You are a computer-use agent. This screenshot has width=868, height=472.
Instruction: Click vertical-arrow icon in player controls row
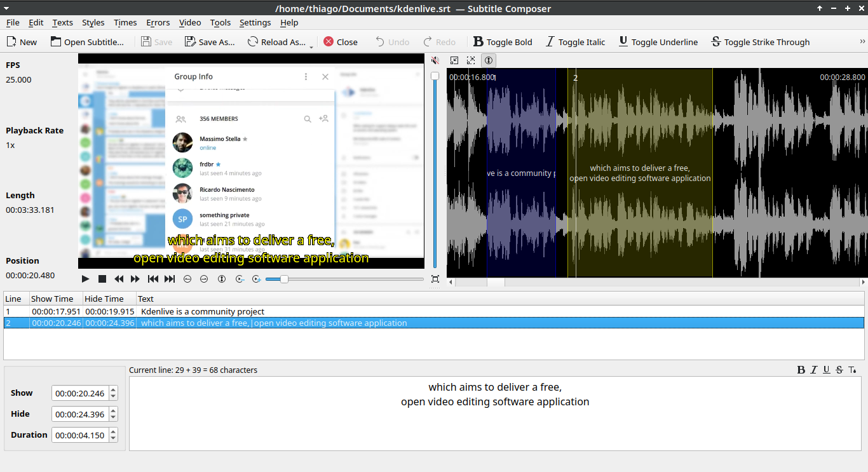[x=222, y=279]
